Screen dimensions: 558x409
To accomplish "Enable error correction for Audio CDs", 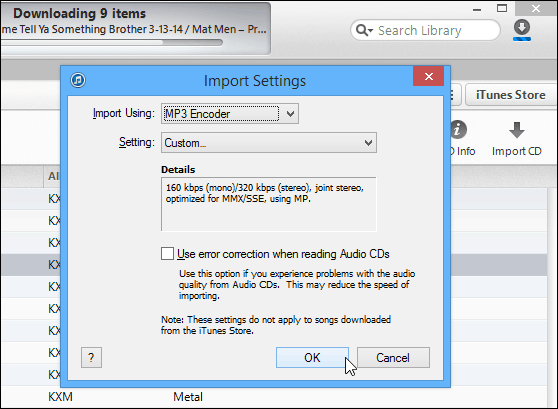I will (x=167, y=254).
